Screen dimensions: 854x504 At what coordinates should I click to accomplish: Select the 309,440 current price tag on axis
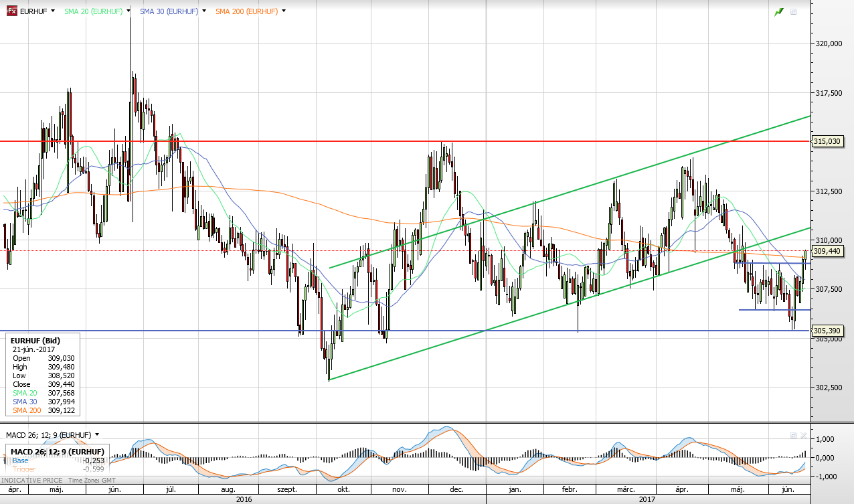pos(827,251)
